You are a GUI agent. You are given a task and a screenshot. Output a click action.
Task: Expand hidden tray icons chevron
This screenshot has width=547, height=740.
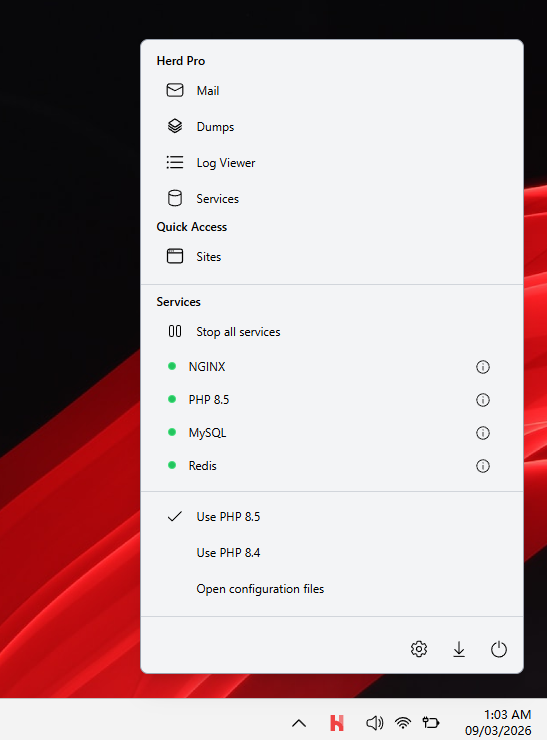(x=299, y=723)
